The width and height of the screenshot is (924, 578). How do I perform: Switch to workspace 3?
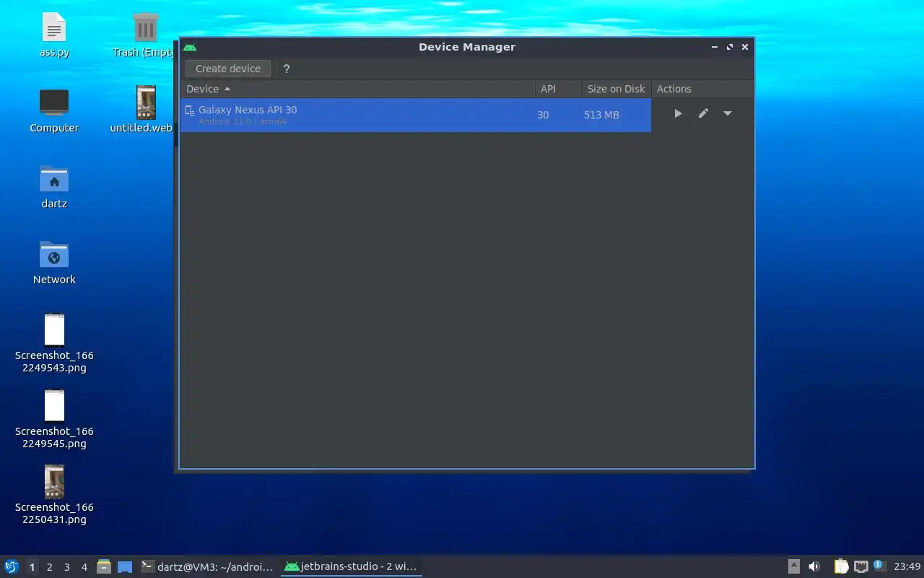(66, 567)
